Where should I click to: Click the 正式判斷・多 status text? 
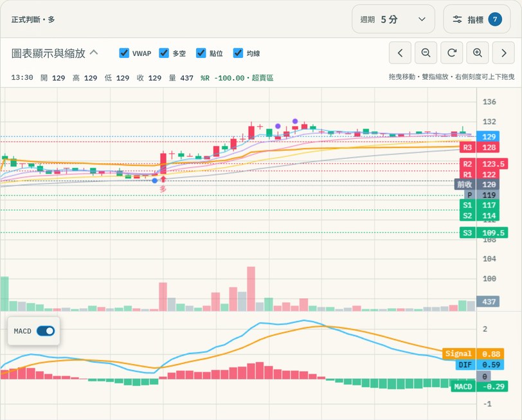pyautogui.click(x=33, y=20)
